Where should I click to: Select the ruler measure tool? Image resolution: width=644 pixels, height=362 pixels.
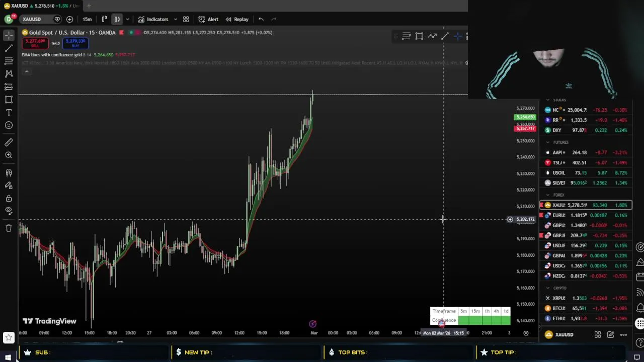click(9, 142)
